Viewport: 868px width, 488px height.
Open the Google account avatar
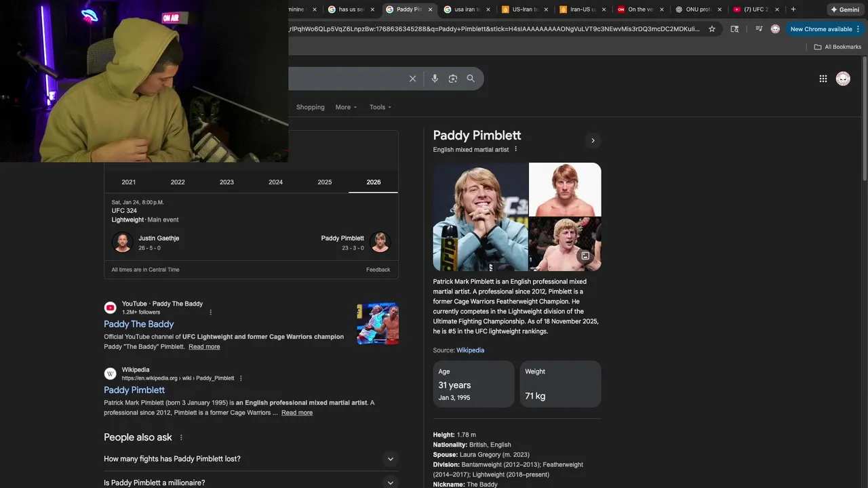point(843,79)
